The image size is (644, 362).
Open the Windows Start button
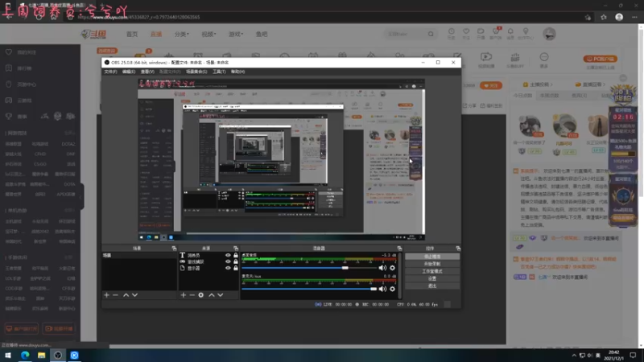[x=8, y=355]
